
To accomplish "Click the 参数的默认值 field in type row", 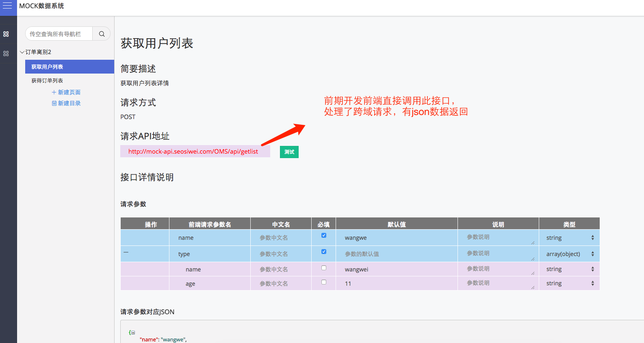I will (x=397, y=254).
